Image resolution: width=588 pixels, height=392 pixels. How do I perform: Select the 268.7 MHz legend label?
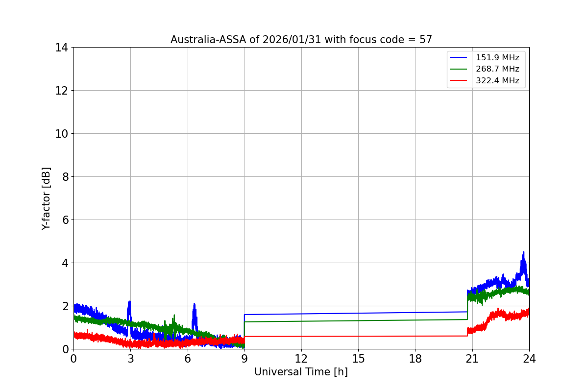tap(497, 69)
